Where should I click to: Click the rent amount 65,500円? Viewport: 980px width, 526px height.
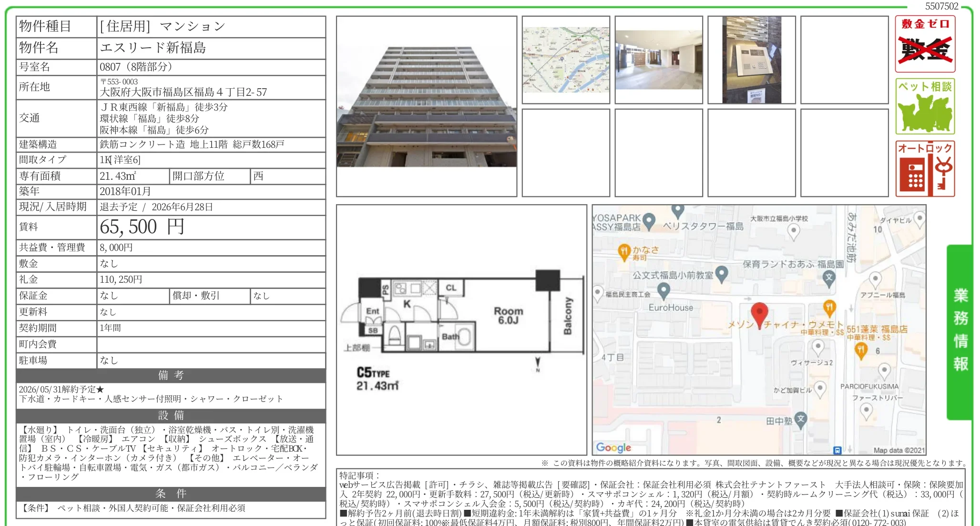coord(142,227)
